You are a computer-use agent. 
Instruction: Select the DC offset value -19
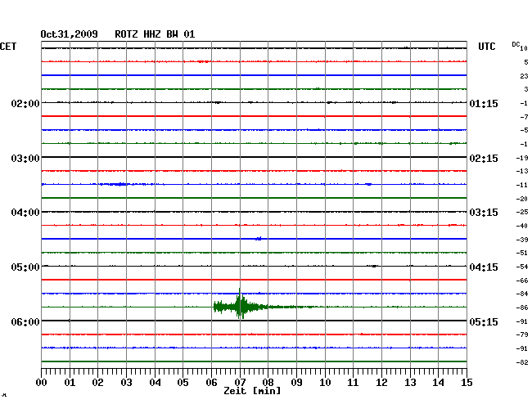(x=522, y=158)
